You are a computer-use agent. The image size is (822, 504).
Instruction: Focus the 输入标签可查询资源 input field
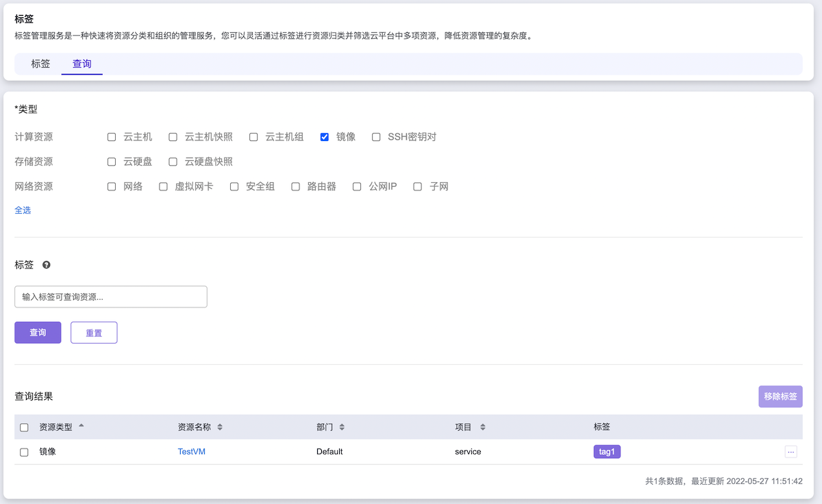click(x=111, y=297)
